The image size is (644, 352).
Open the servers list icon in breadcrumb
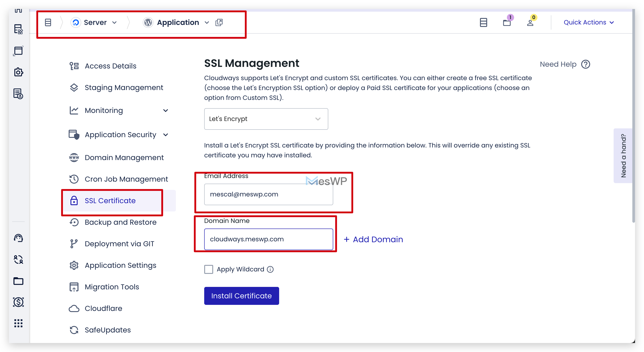(48, 22)
